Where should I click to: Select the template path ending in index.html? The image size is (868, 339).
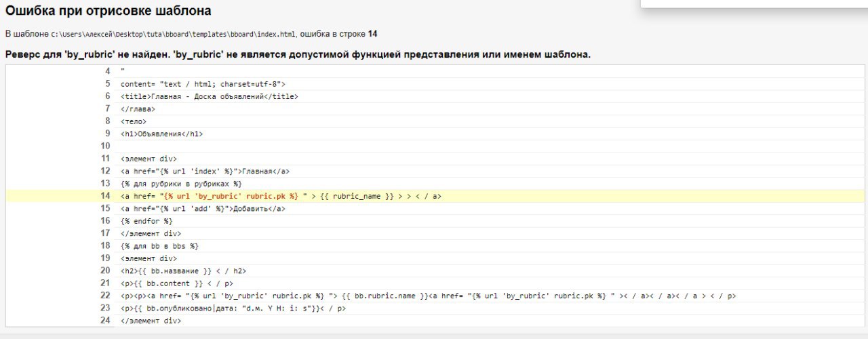174,34
